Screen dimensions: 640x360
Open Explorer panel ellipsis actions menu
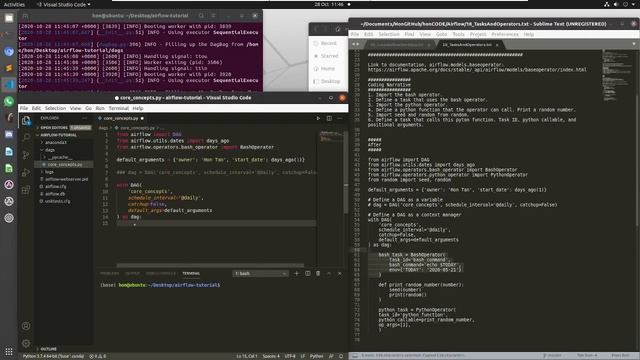[84, 118]
